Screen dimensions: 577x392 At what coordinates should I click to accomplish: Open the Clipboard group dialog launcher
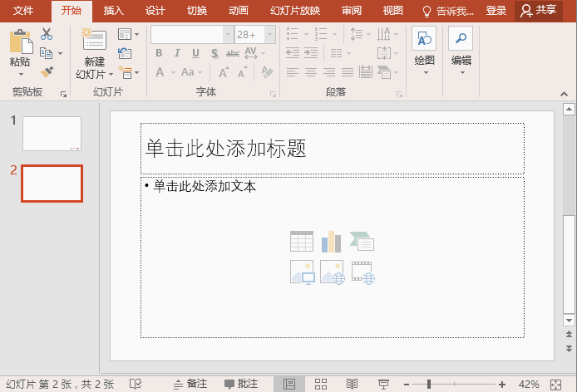click(63, 95)
